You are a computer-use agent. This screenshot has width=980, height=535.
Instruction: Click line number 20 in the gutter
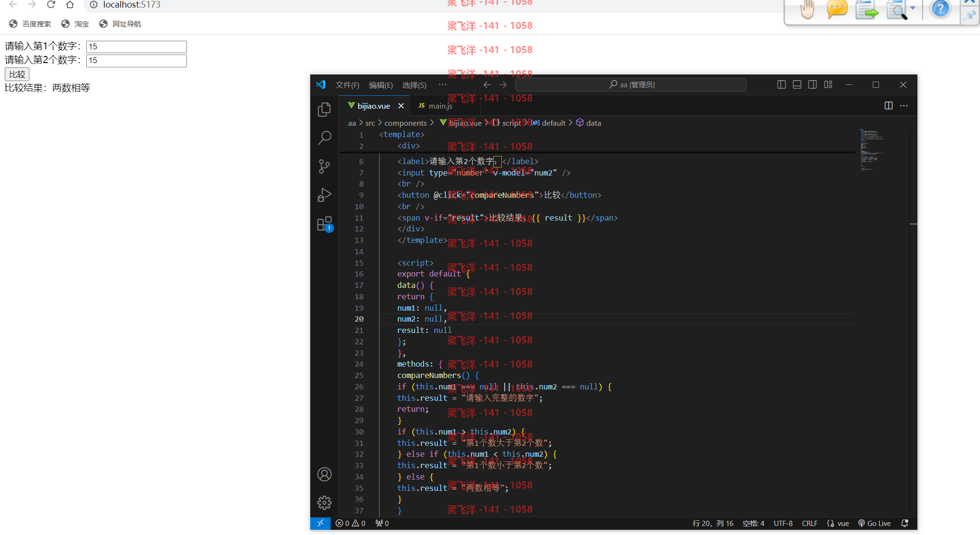(x=359, y=319)
